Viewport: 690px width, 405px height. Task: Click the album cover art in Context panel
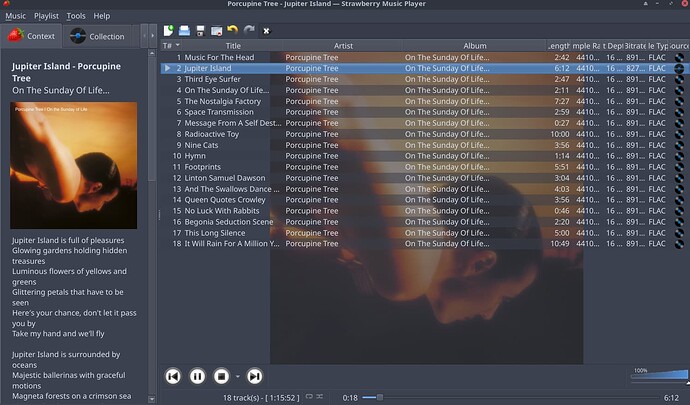(x=73, y=166)
